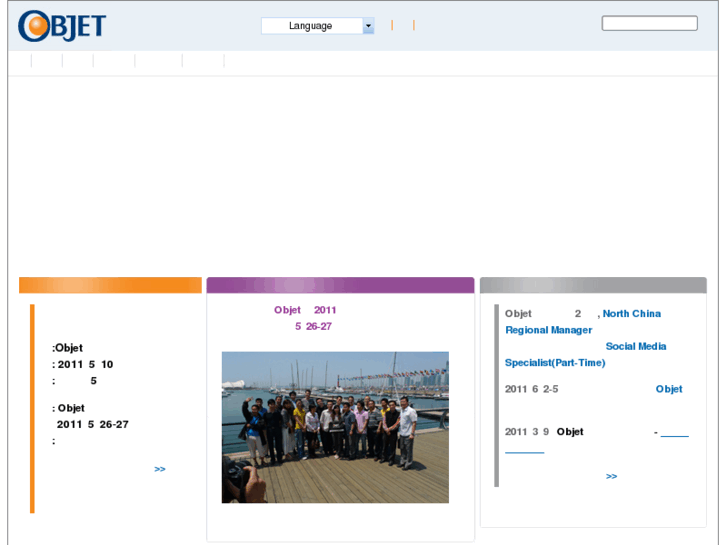The width and height of the screenshot is (727, 545).
Task: Click the Language dropdown arrow button
Action: click(x=368, y=26)
